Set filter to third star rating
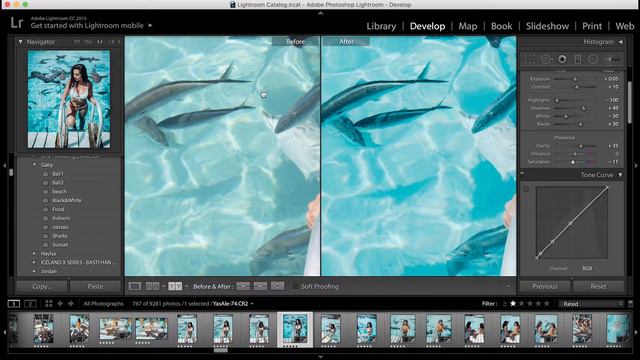640x360 pixels. [530, 303]
